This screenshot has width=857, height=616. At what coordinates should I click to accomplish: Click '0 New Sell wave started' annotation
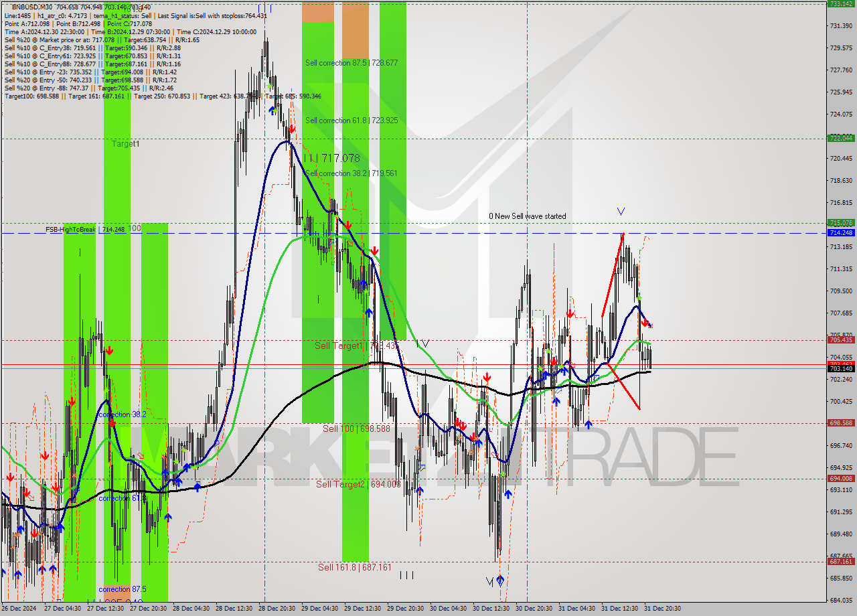pyautogui.click(x=527, y=216)
